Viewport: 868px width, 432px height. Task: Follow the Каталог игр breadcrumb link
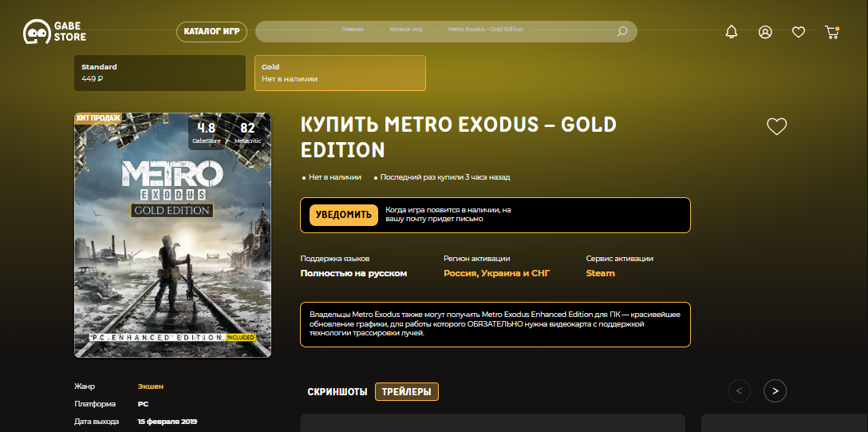(x=406, y=30)
